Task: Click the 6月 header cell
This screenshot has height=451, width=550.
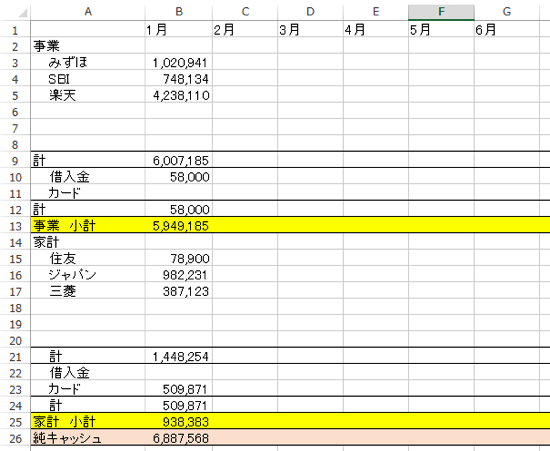Action: (507, 30)
